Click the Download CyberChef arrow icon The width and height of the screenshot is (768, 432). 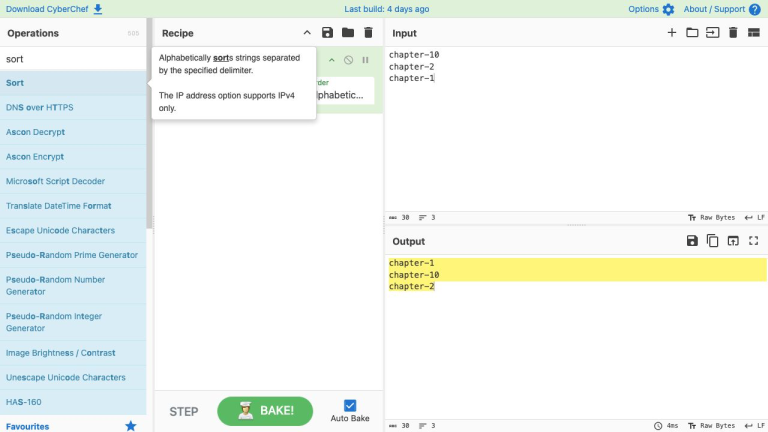98,9
